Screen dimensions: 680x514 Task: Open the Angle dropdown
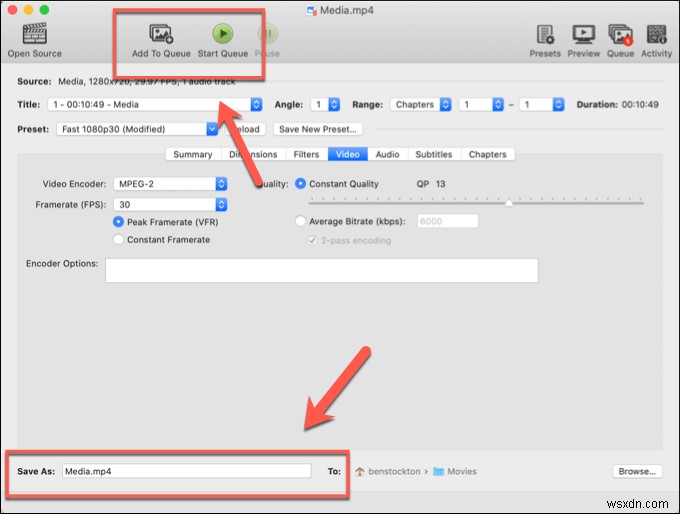click(325, 105)
